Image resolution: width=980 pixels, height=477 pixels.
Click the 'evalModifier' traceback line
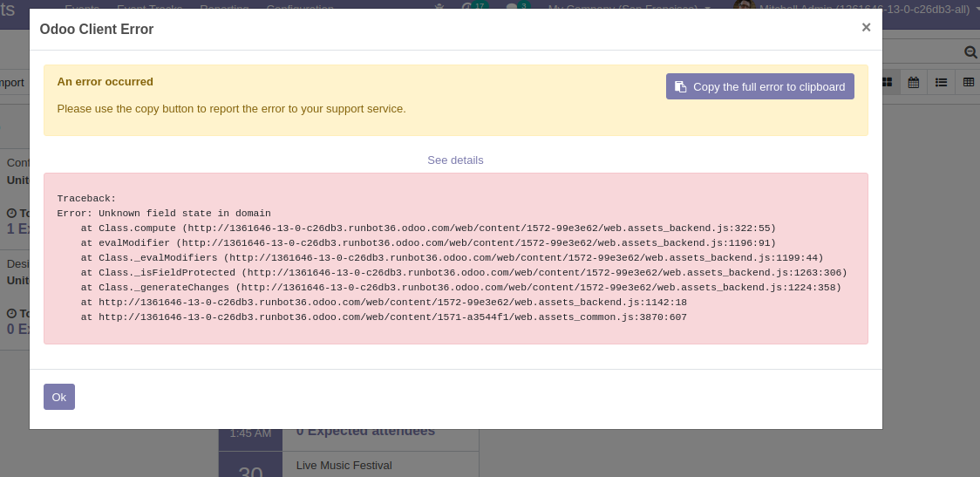click(x=428, y=243)
